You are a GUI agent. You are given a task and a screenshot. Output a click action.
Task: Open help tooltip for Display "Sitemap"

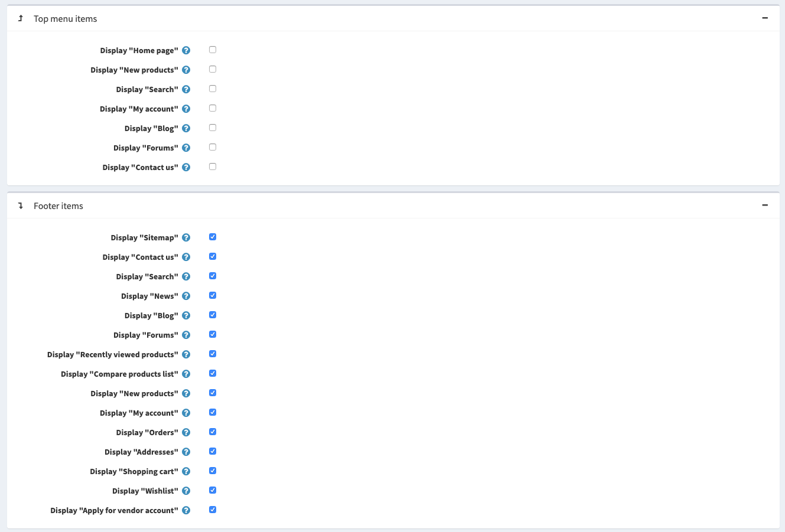pos(186,237)
